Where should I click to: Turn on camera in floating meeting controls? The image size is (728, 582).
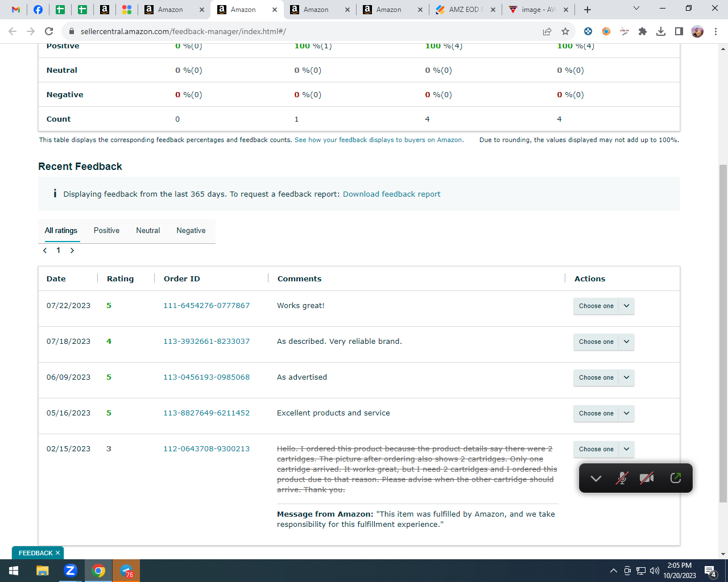pos(647,479)
